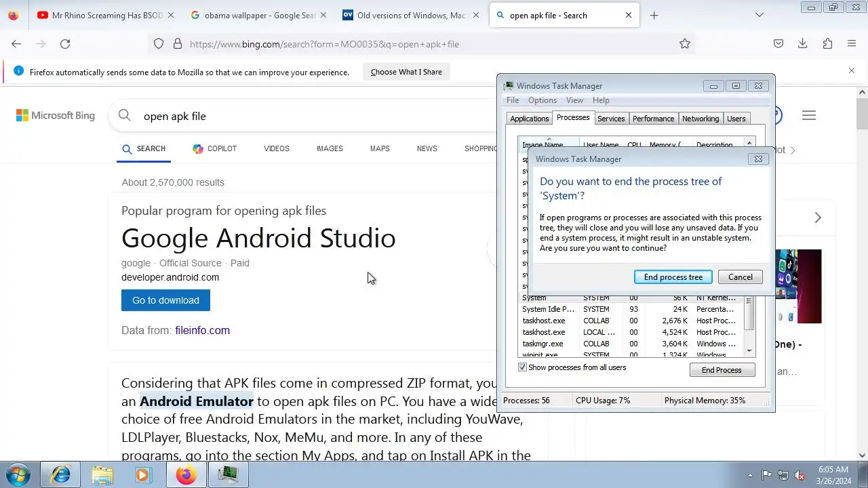Open Windows Explorer folder from taskbar
This screenshot has width=868, height=488.
[x=102, y=475]
